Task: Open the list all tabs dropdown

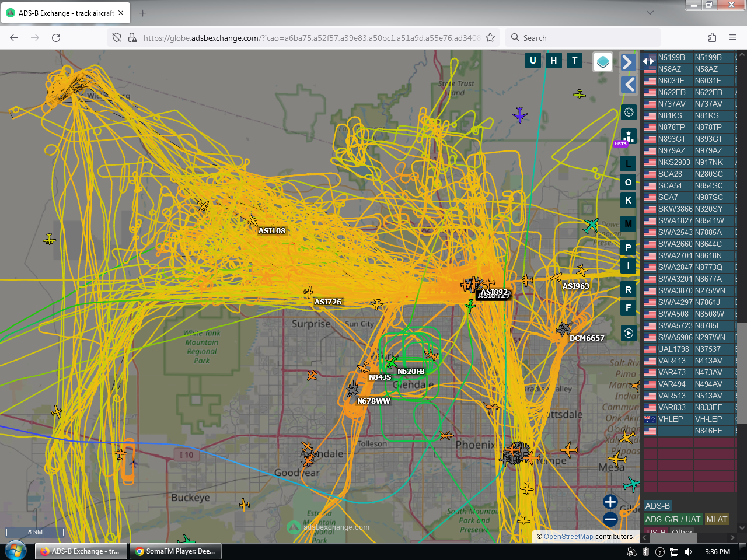Action: [650, 12]
